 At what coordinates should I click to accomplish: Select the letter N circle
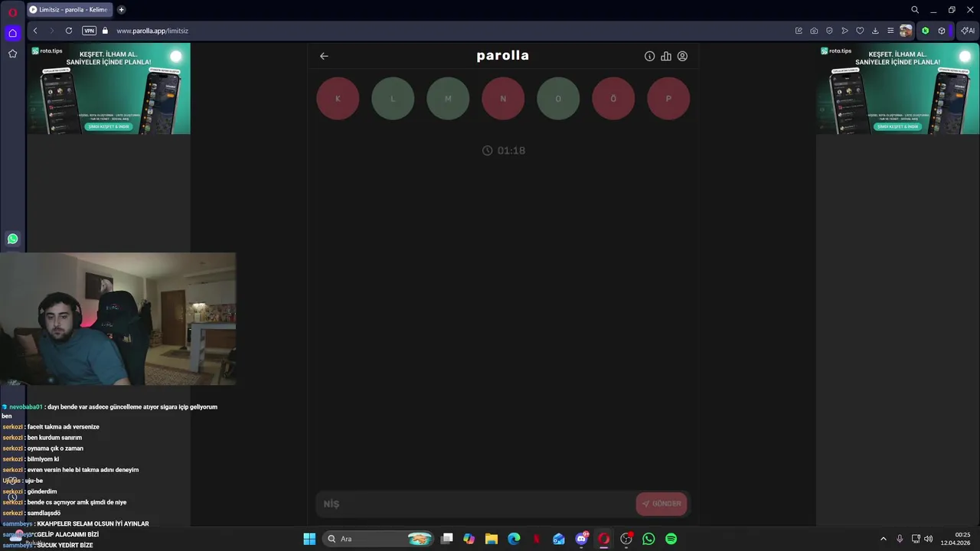[x=503, y=99]
